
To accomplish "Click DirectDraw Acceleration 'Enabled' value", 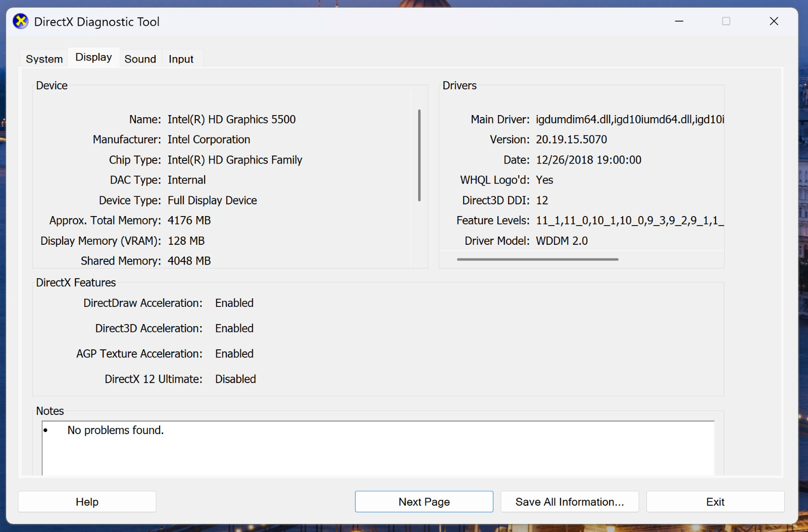I will coord(234,303).
